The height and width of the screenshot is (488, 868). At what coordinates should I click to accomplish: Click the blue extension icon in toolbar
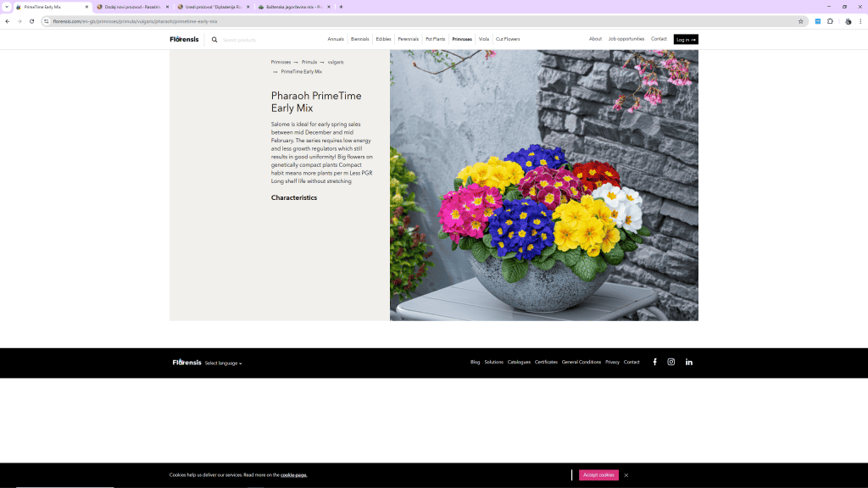pos(818,21)
